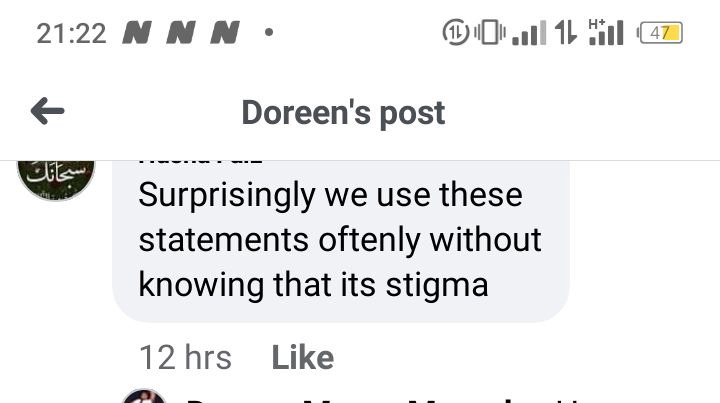Tap the 12 hrs comment timestamp
Screen dimensions: 720x403
pyautogui.click(x=185, y=358)
